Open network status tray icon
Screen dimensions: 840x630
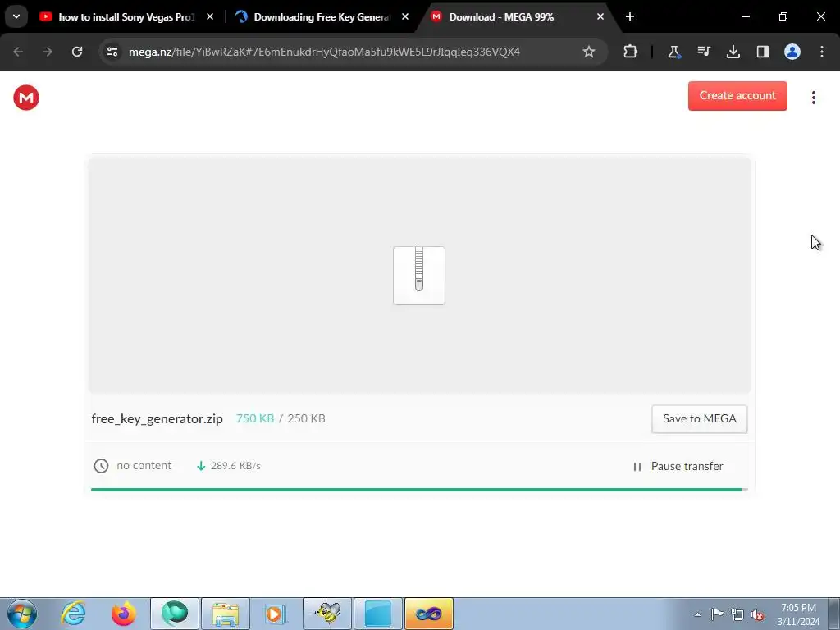pyautogui.click(x=737, y=614)
